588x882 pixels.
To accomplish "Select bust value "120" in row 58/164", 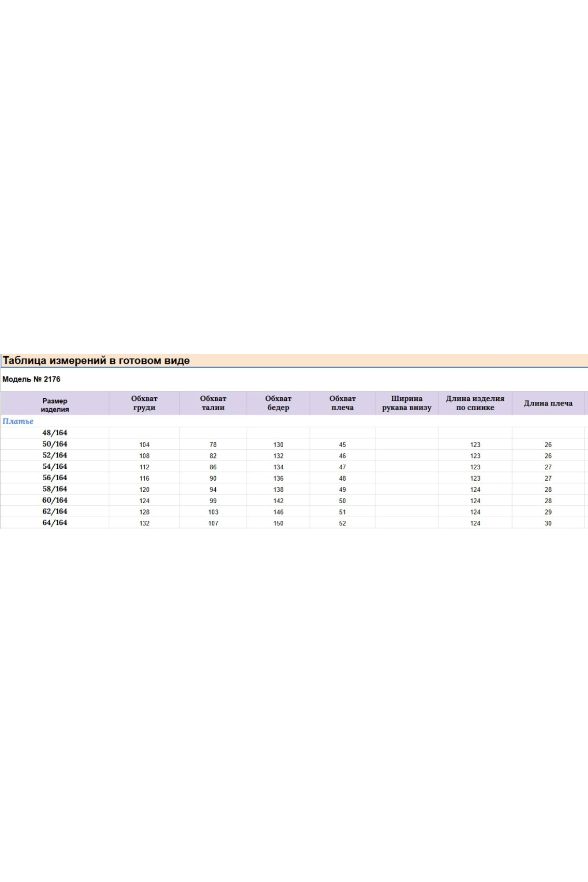I will point(144,490).
